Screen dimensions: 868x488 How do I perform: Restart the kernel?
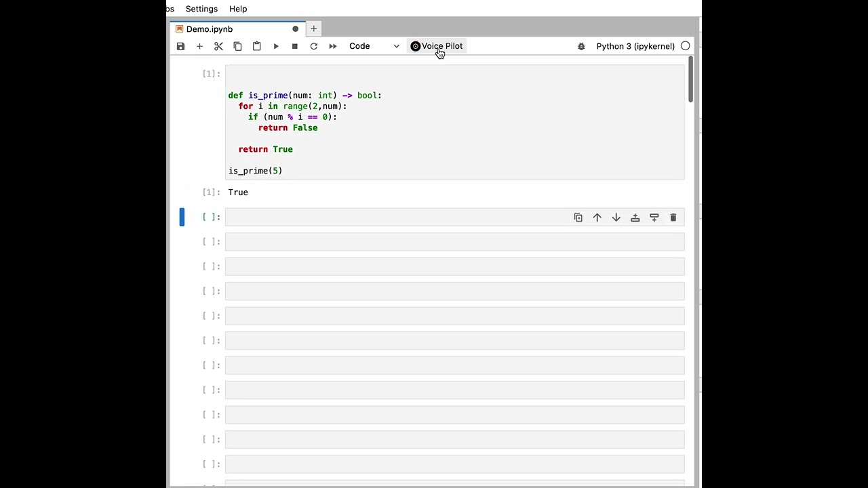point(314,46)
